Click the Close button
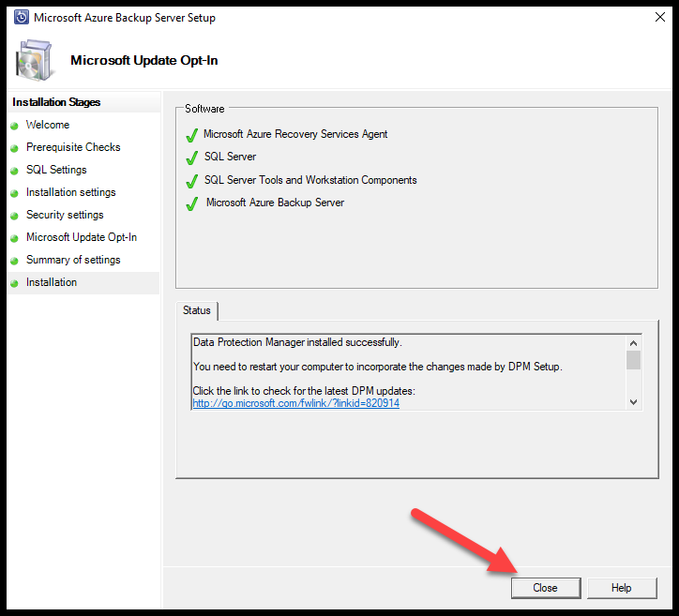Viewport: 679px width, 616px height. click(x=546, y=588)
